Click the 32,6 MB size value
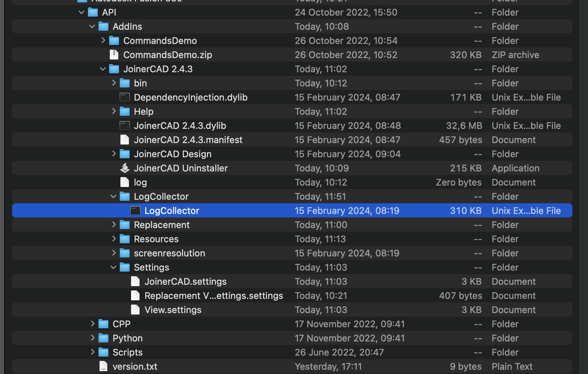This screenshot has width=588, height=374. pyautogui.click(x=464, y=126)
